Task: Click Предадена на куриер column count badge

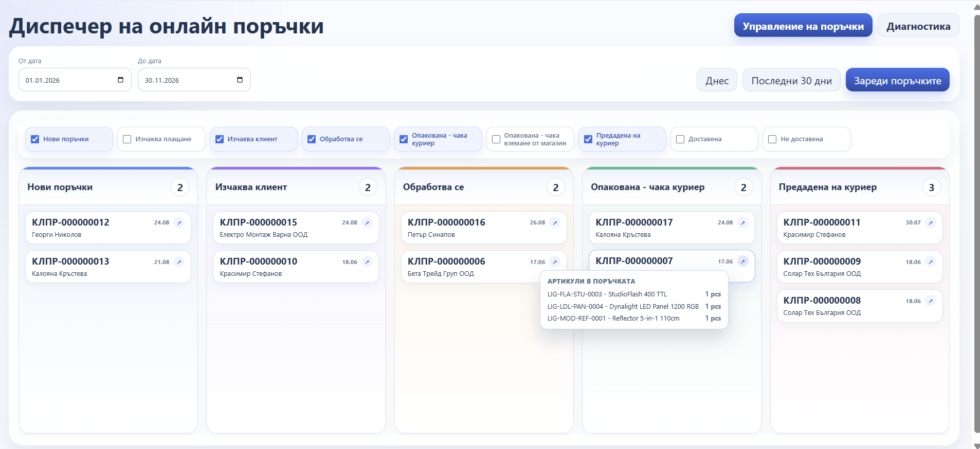Action: (931, 188)
